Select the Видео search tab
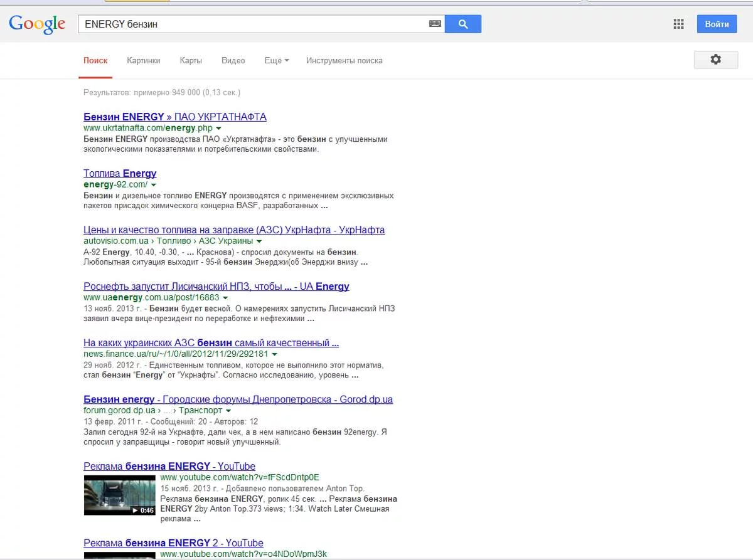This screenshot has height=560, width=753. [233, 61]
